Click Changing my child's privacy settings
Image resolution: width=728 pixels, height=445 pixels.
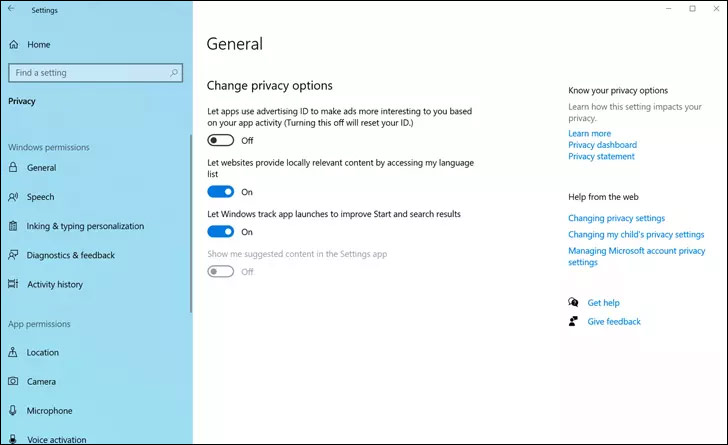tap(636, 235)
